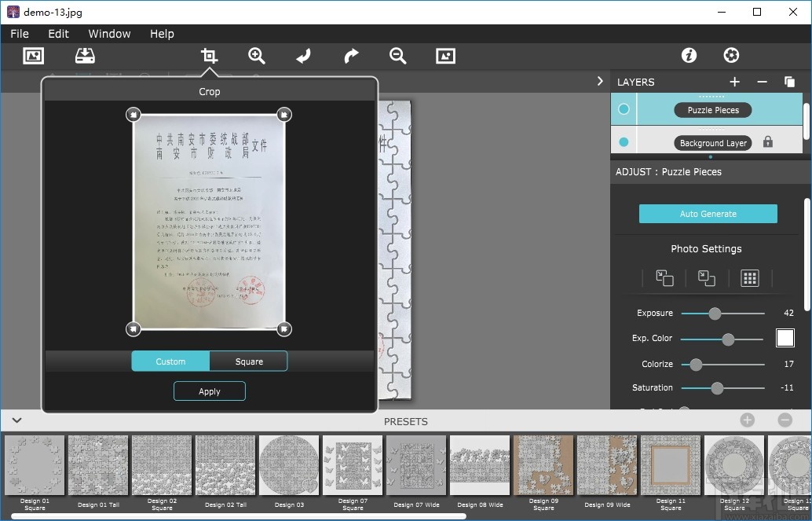This screenshot has width=812, height=521.
Task: Click the save to drive icon
Action: click(85, 56)
